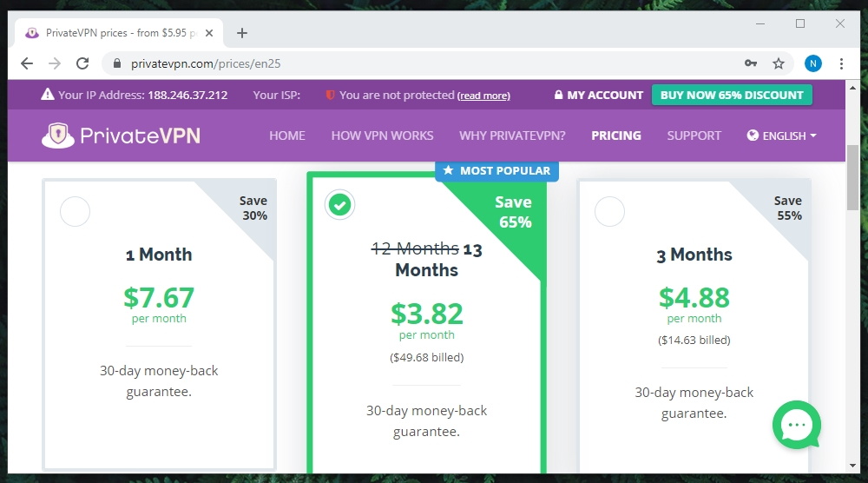Click the IP address 188.246.37.212

[x=187, y=95]
